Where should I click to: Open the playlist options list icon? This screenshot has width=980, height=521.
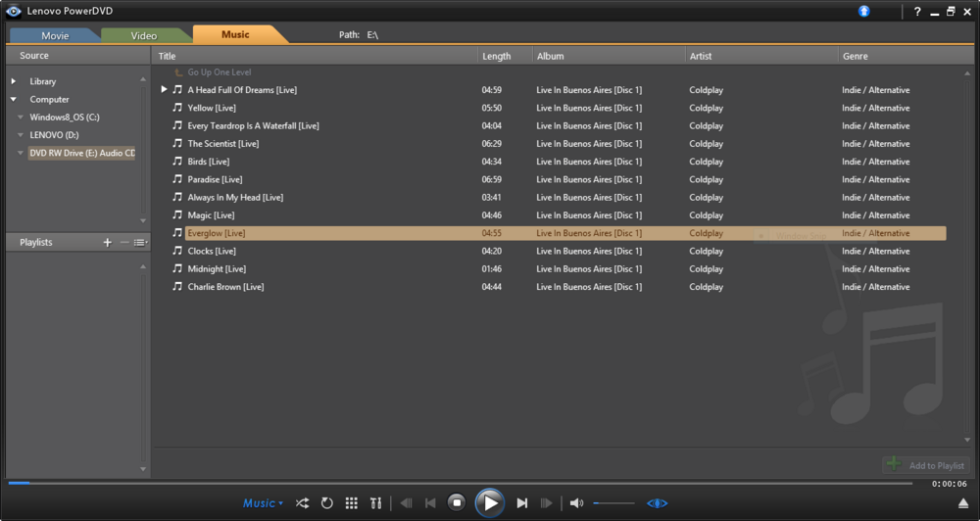[x=140, y=243]
